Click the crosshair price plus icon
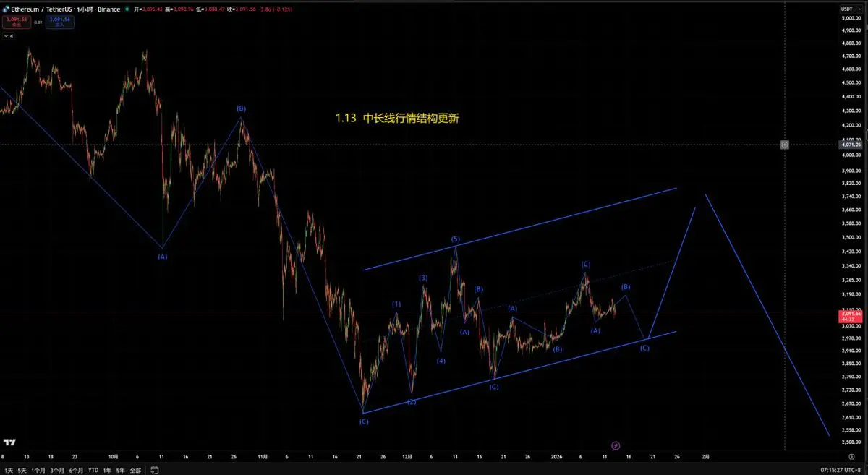 click(785, 145)
